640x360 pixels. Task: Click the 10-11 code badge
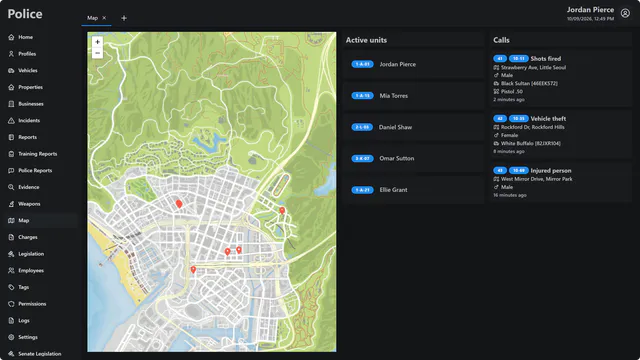point(518,59)
